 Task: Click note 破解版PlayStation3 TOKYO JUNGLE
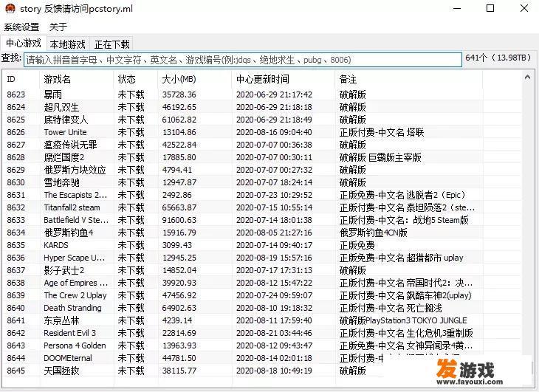coord(403,320)
